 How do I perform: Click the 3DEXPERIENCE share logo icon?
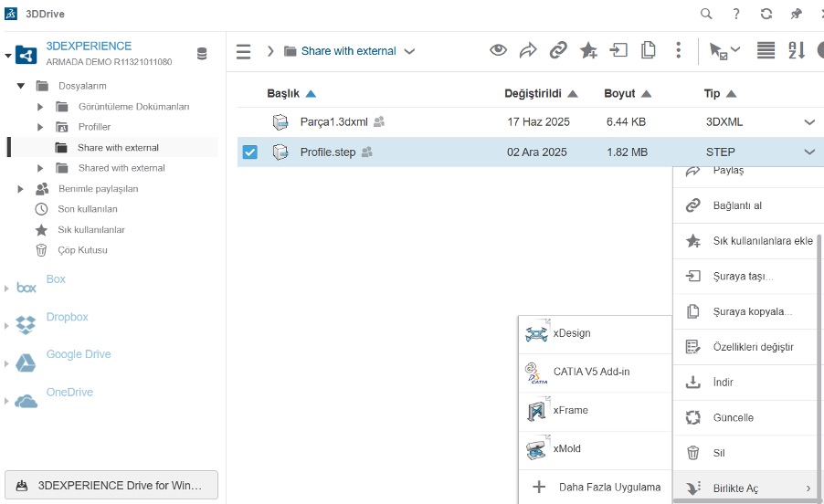pos(26,55)
